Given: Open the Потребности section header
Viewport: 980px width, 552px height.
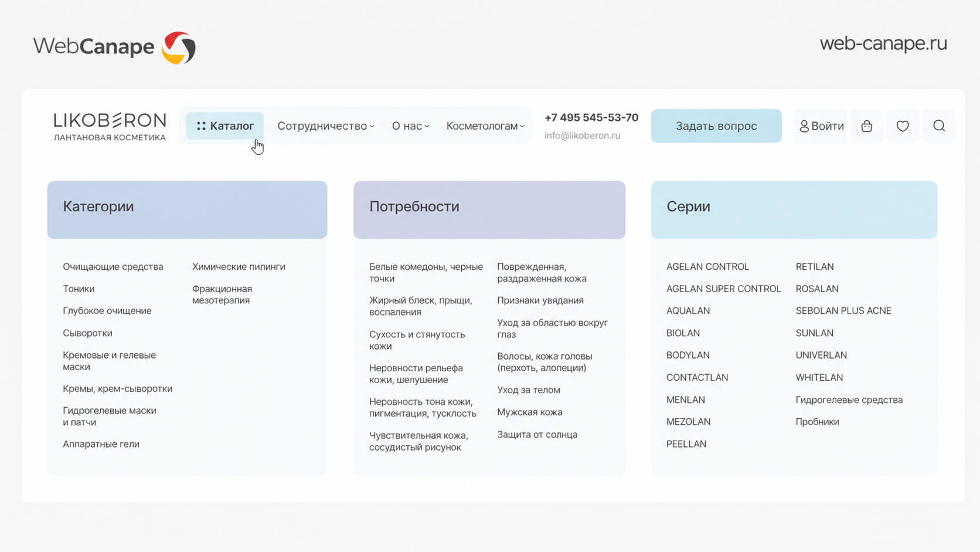Looking at the screenshot, I should [x=489, y=209].
